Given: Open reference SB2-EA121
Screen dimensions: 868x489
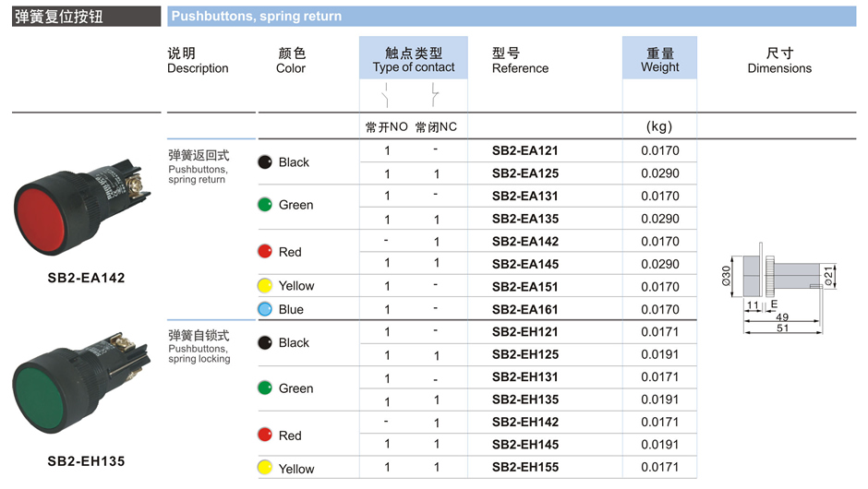Looking at the screenshot, I should (x=525, y=150).
